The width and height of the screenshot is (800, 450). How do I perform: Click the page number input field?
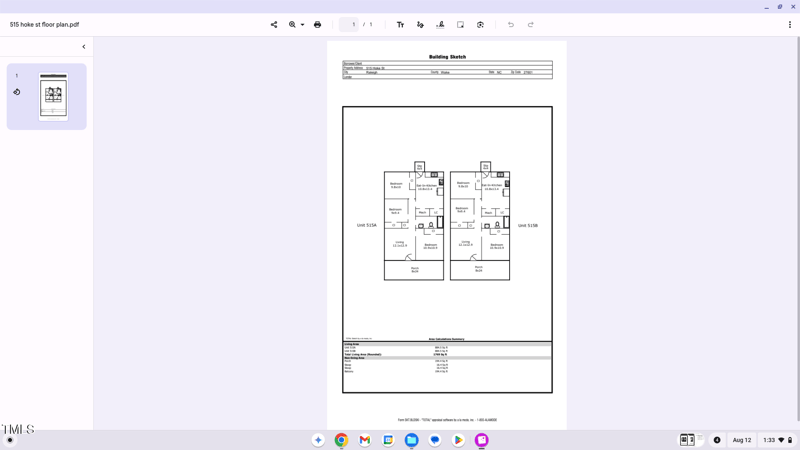pyautogui.click(x=349, y=25)
